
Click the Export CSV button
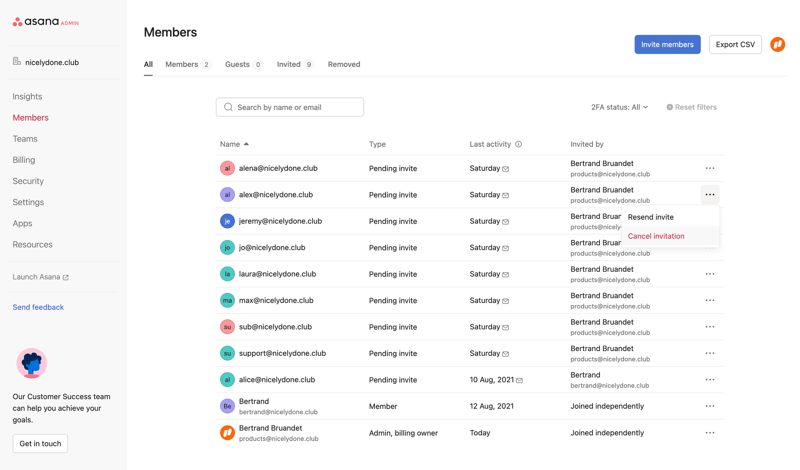point(735,44)
